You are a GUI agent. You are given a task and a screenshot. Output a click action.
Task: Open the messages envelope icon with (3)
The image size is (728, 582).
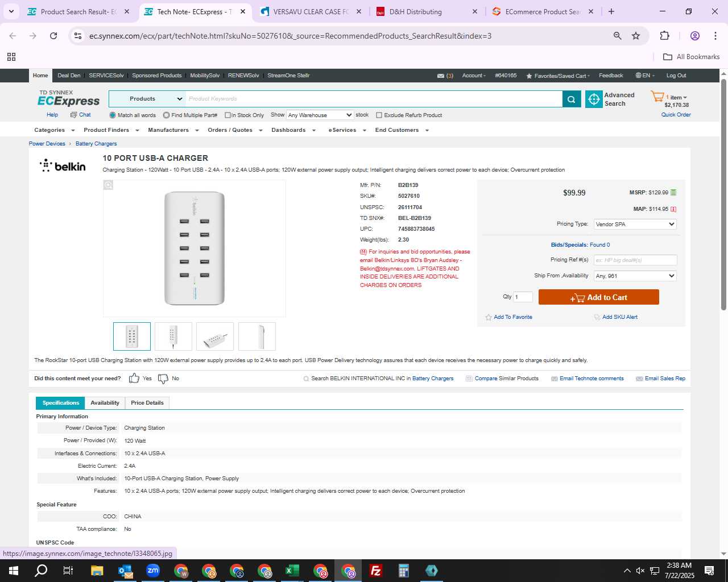441,76
